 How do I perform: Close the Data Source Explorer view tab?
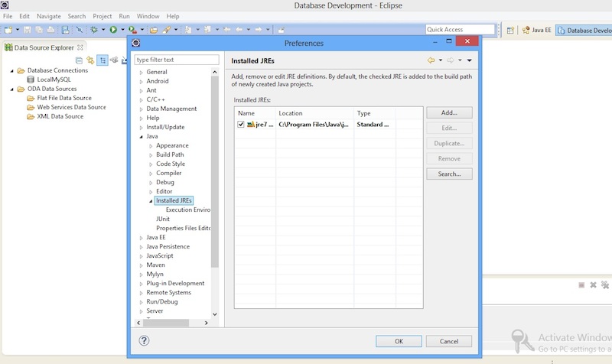[80, 47]
